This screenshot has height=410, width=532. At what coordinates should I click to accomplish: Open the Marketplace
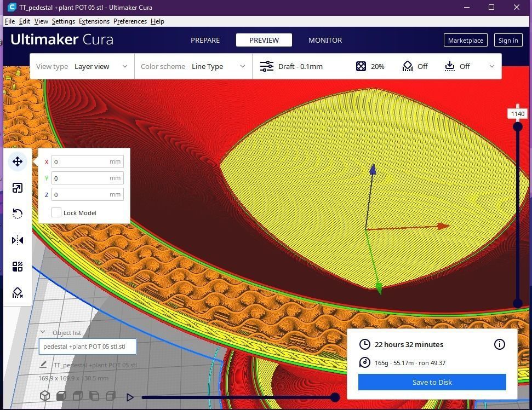coord(466,41)
